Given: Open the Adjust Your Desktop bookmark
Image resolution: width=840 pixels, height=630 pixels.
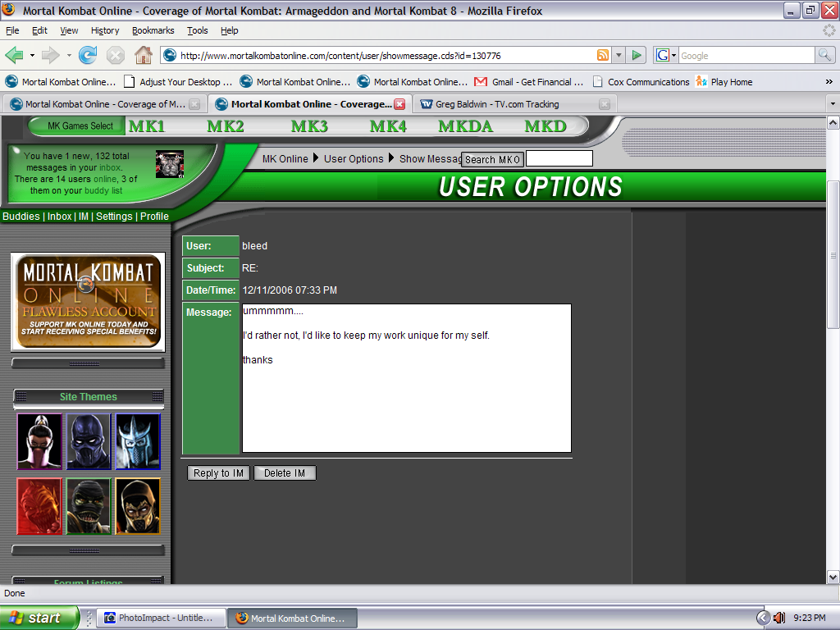Looking at the screenshot, I should tap(178, 82).
